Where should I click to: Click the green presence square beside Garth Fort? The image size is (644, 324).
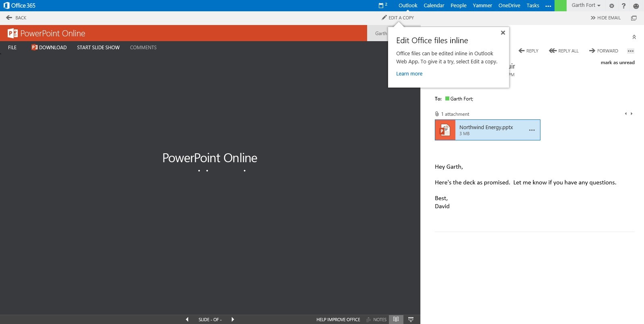447,98
